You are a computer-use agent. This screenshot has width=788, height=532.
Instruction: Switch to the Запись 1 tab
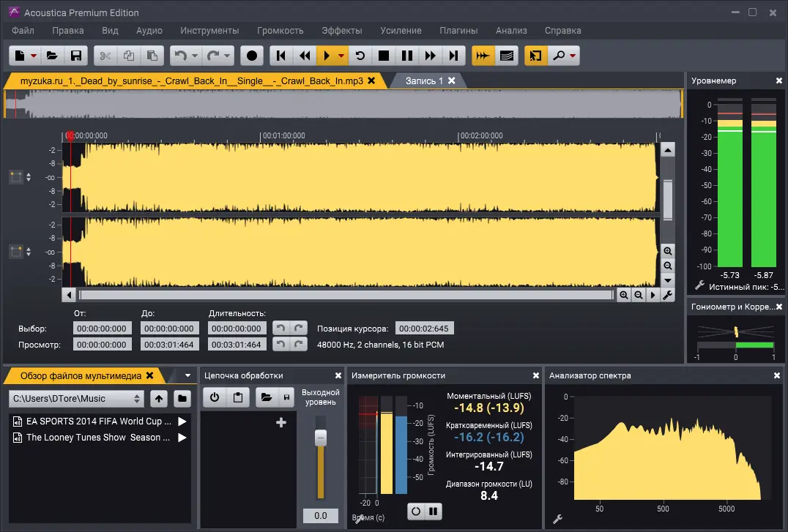[x=424, y=81]
